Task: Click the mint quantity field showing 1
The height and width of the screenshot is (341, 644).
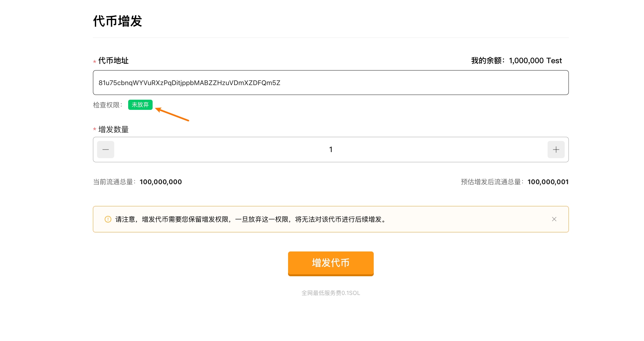Action: coord(331,150)
